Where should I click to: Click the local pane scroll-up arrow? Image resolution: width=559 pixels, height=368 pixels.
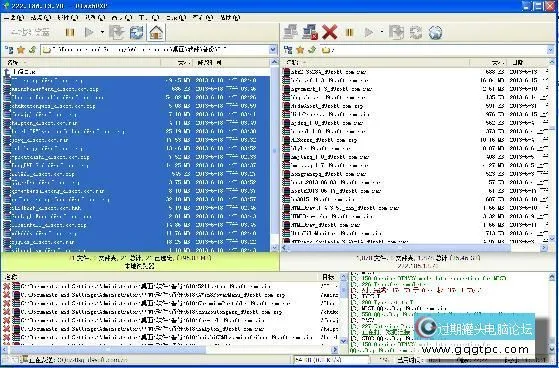pyautogui.click(x=274, y=62)
